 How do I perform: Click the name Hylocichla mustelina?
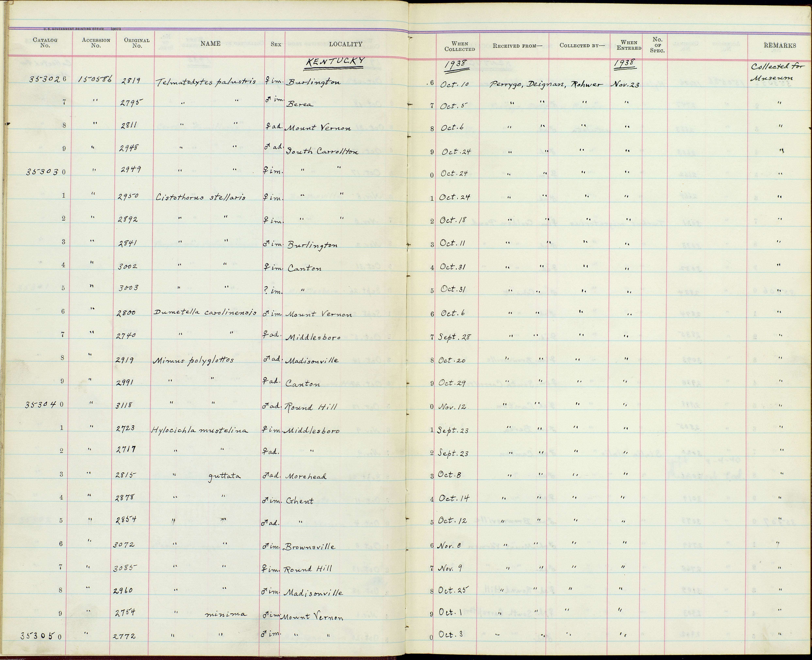pyautogui.click(x=200, y=430)
